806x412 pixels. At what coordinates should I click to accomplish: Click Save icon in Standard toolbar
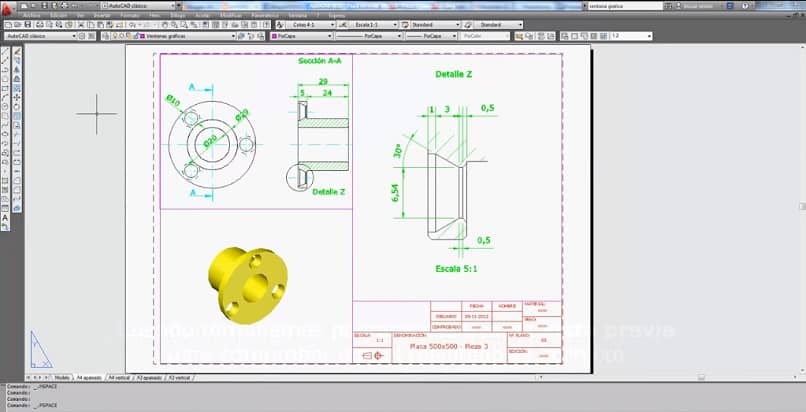(27, 25)
